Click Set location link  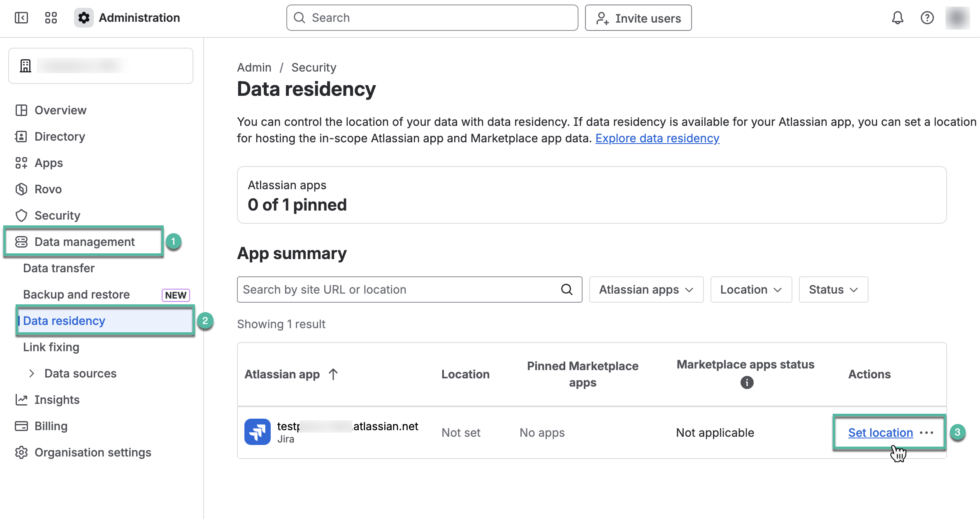tap(880, 433)
